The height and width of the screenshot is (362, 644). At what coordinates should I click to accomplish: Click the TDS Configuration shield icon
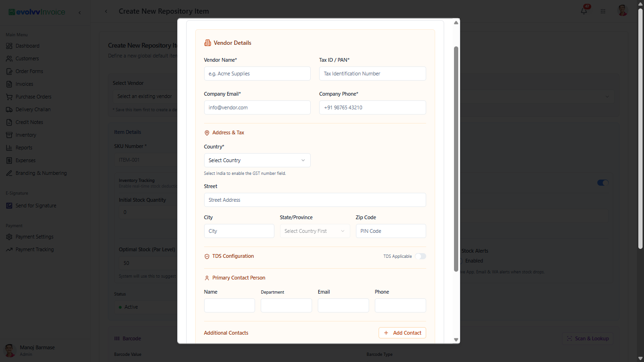pyautogui.click(x=206, y=256)
